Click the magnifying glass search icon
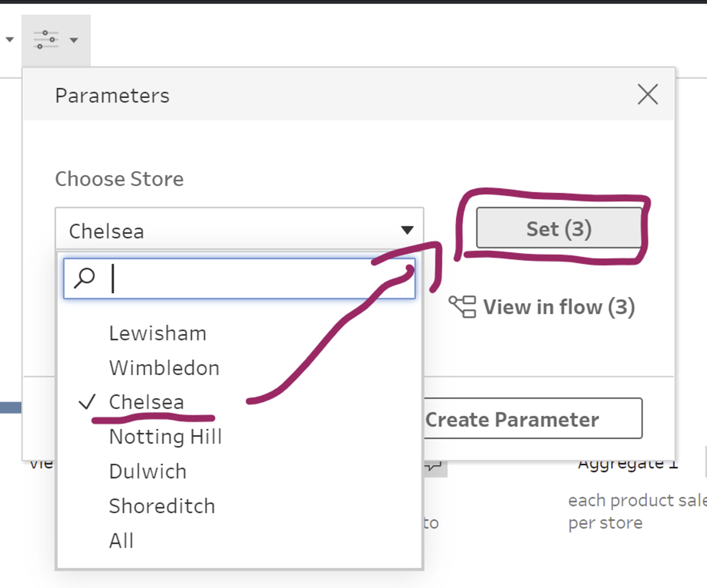 [x=85, y=278]
